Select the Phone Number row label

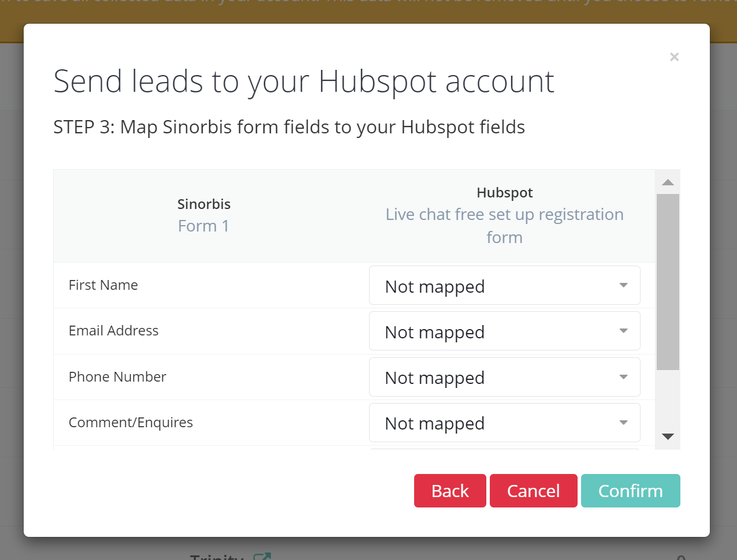117,377
